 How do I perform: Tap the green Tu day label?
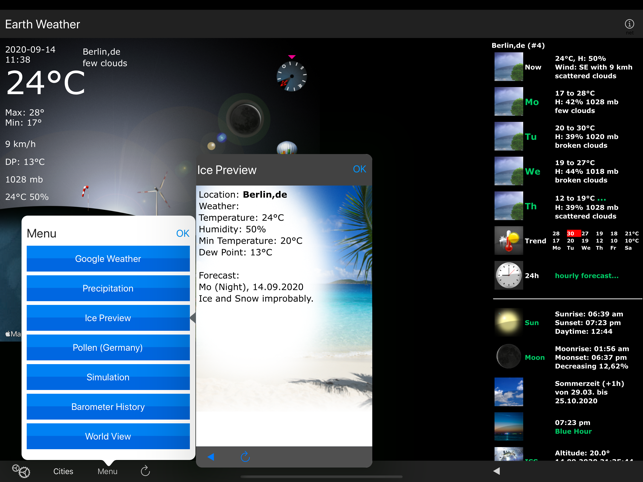(x=531, y=137)
